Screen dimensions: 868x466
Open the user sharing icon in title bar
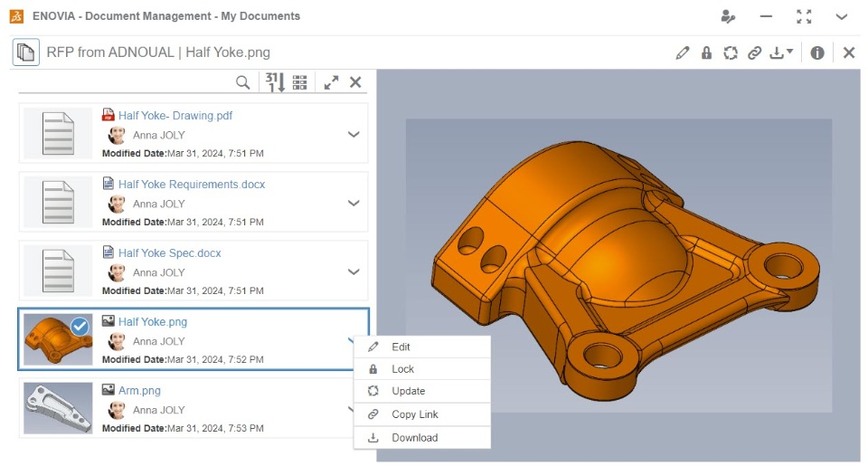click(728, 16)
